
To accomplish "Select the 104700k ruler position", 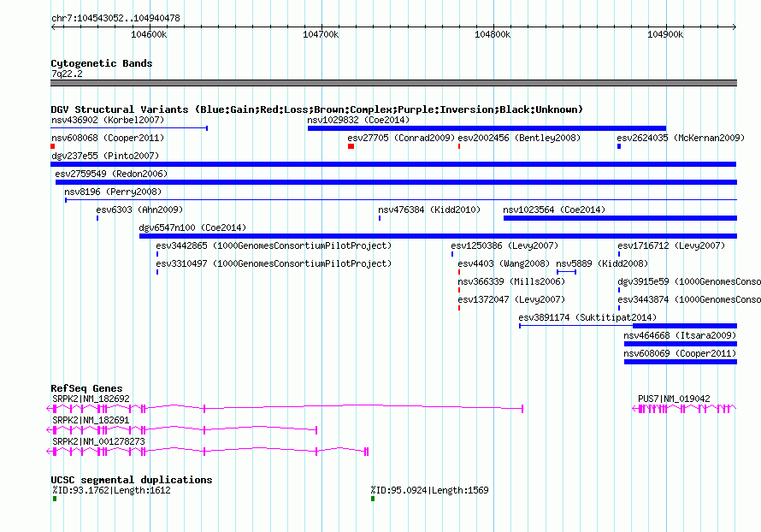I will (321, 34).
